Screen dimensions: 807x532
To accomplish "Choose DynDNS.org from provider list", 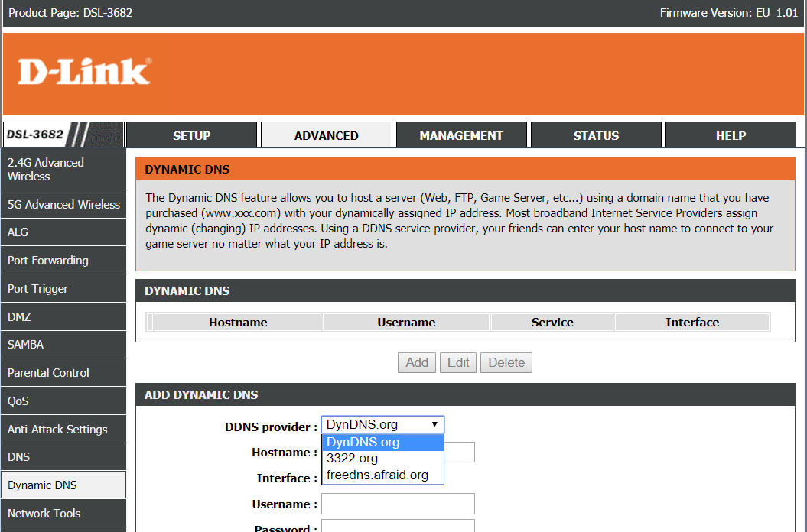I will coord(383,442).
